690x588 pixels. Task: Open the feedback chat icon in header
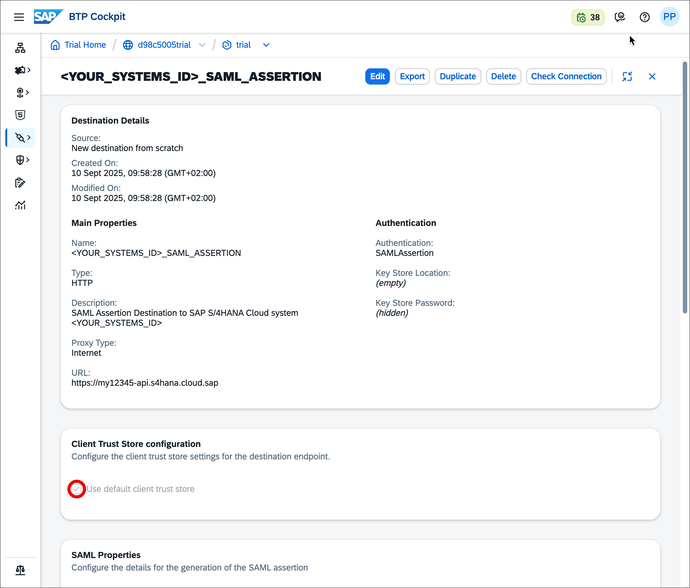coord(620,17)
